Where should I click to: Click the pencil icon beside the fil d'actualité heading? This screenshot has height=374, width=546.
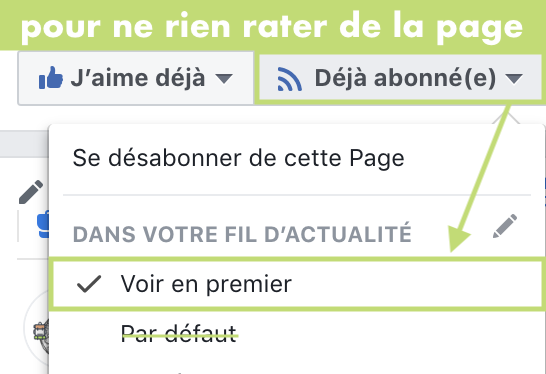click(505, 226)
